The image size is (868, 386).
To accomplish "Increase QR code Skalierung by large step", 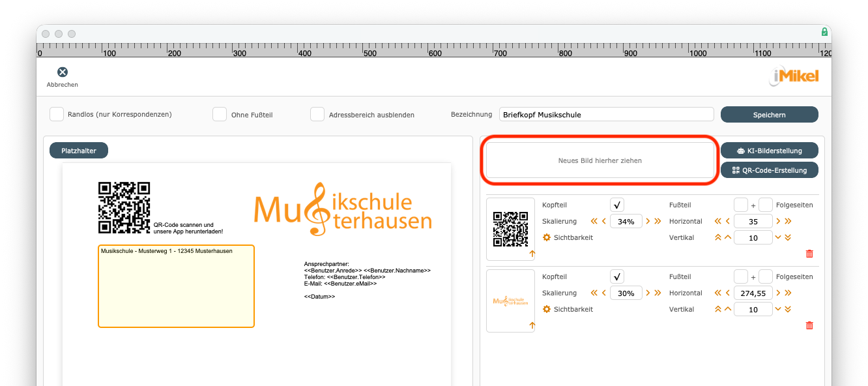I will [658, 221].
